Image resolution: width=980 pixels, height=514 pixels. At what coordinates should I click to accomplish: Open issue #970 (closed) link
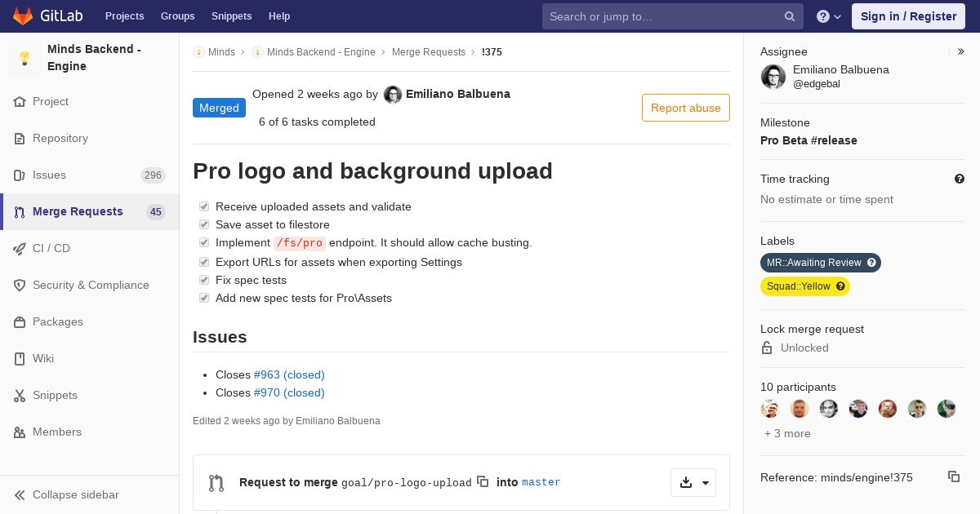tap(289, 392)
